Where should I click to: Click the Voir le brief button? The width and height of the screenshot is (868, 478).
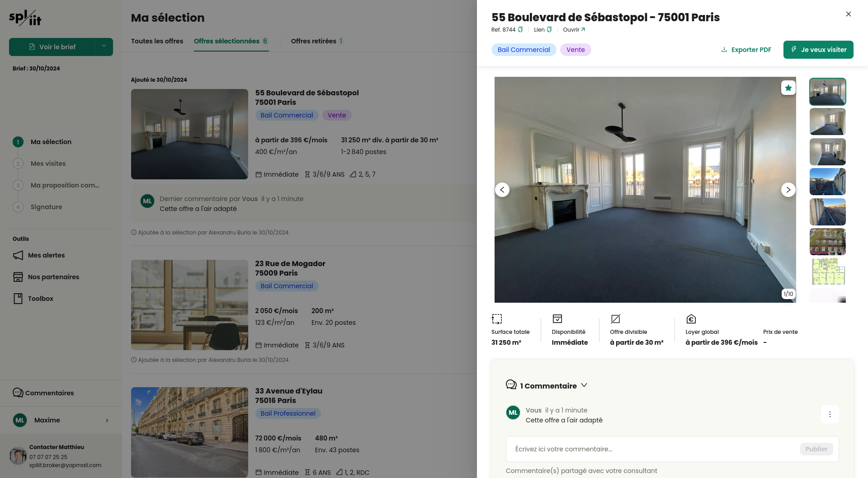52,47
